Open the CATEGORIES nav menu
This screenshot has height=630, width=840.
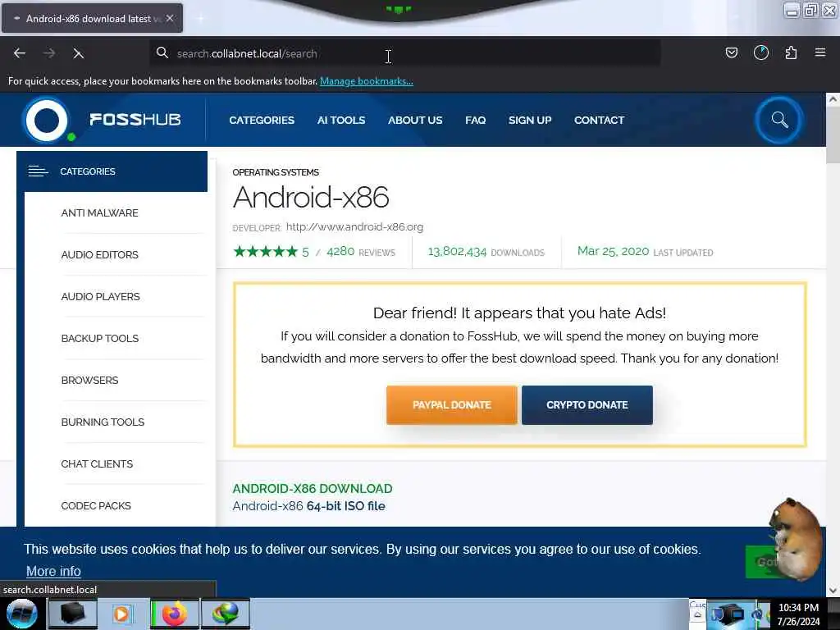pyautogui.click(x=262, y=120)
